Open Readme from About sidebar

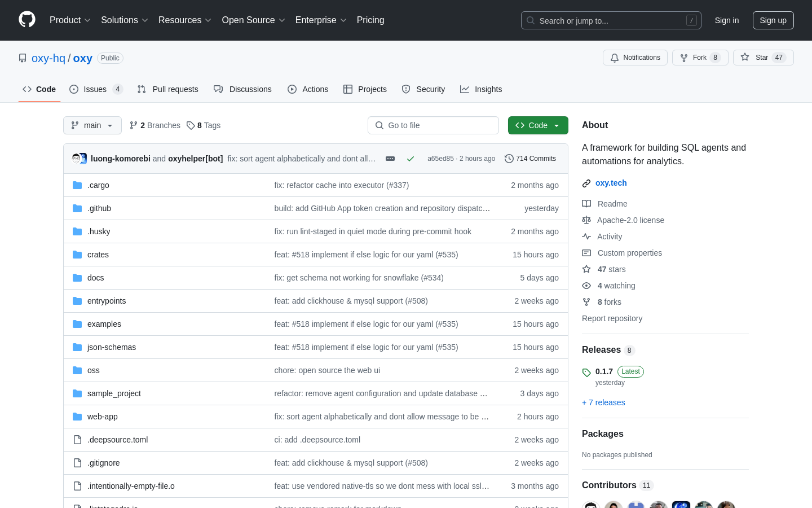click(604, 204)
